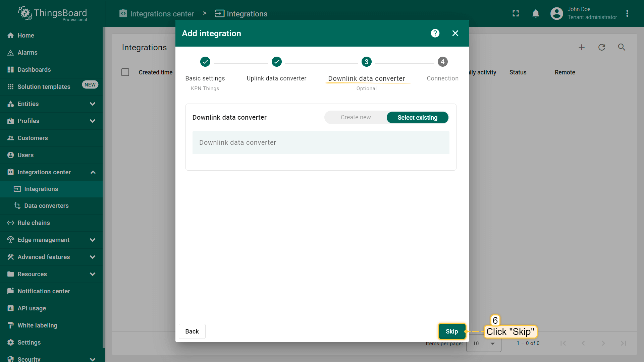Click the add integration plus icon

coord(582,47)
